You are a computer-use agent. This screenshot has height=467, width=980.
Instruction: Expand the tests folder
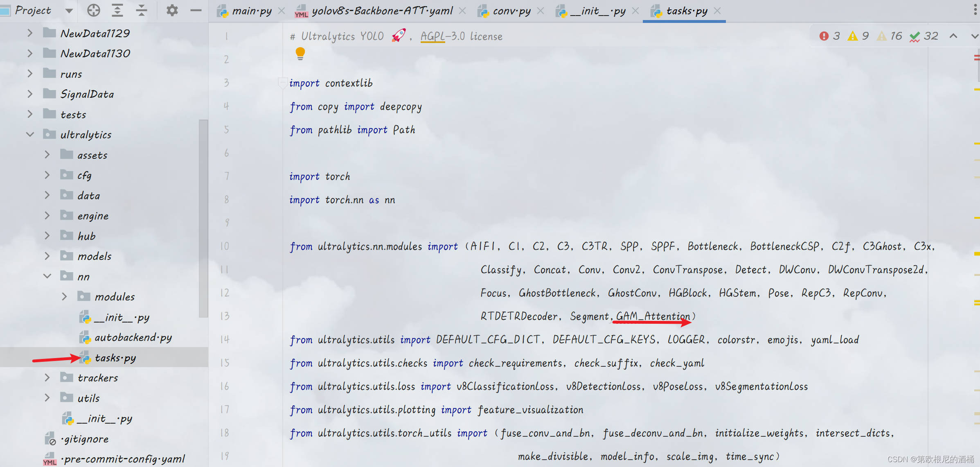pyautogui.click(x=30, y=114)
